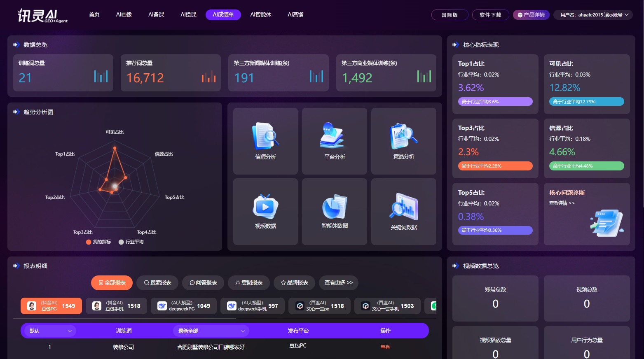Select the 搜索报表 report tab
Image resolution: width=644 pixels, height=359 pixels.
157,283
